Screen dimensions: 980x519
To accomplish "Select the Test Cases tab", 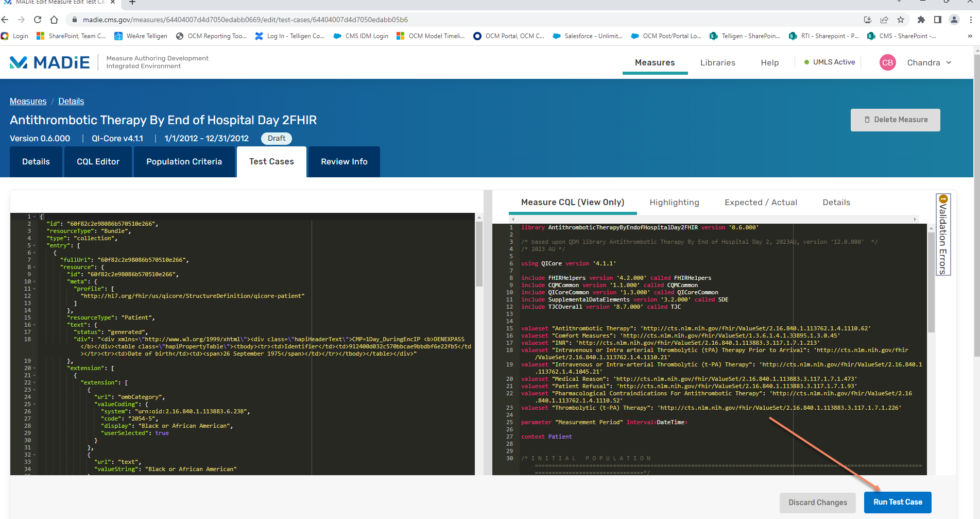I will tap(271, 162).
